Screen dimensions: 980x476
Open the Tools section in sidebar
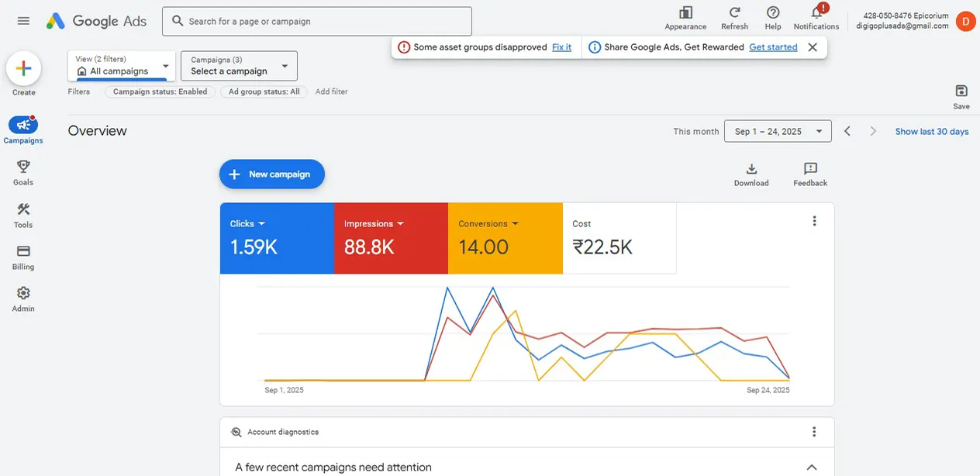pos(23,214)
